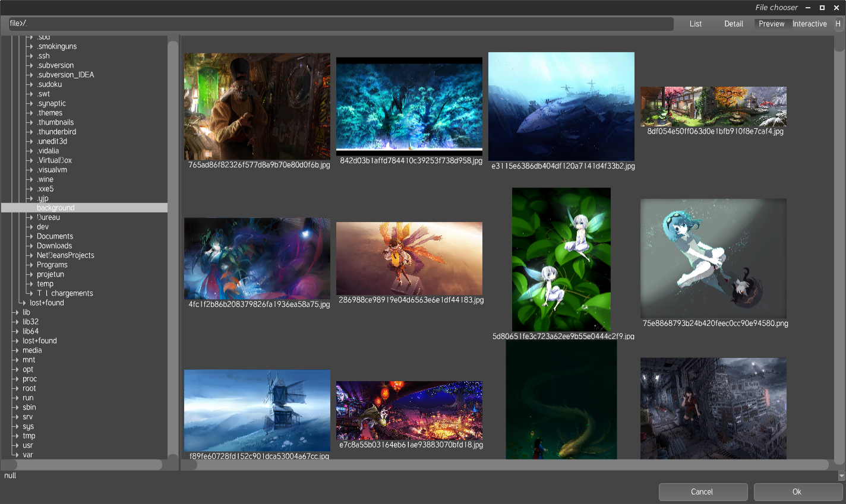Select the Programs folder

coord(52,265)
